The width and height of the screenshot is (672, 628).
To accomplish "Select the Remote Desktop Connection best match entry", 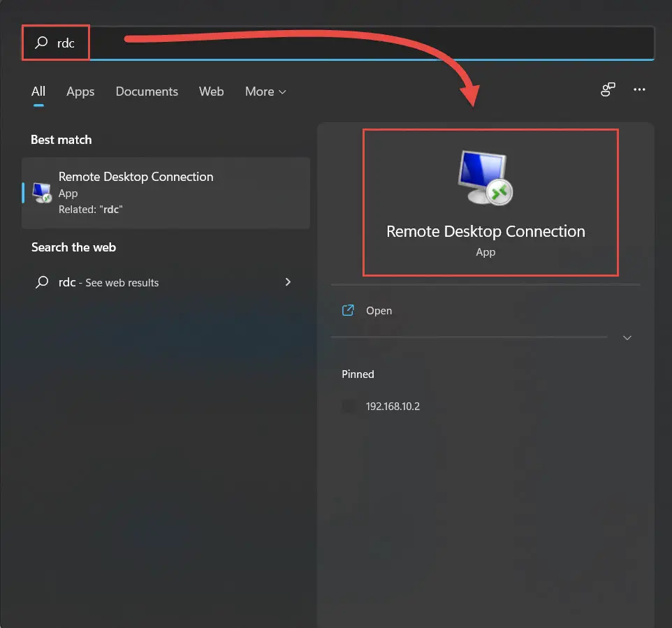I will click(136, 184).
